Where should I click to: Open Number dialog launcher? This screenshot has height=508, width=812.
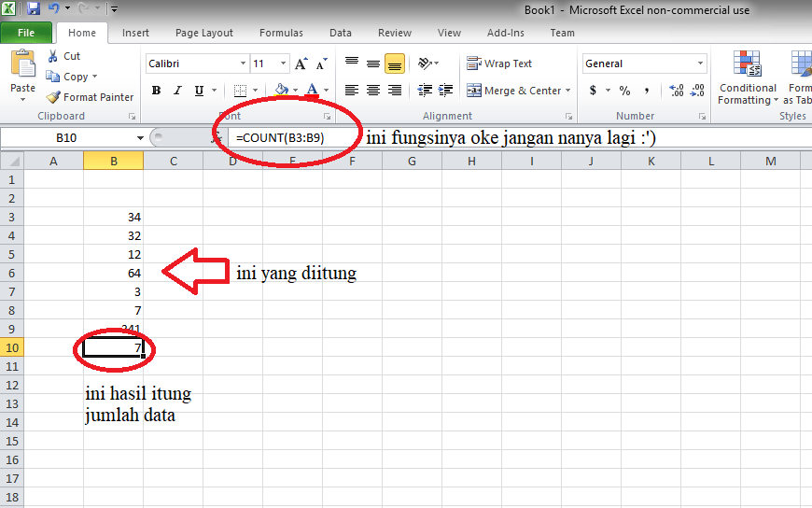point(702,117)
